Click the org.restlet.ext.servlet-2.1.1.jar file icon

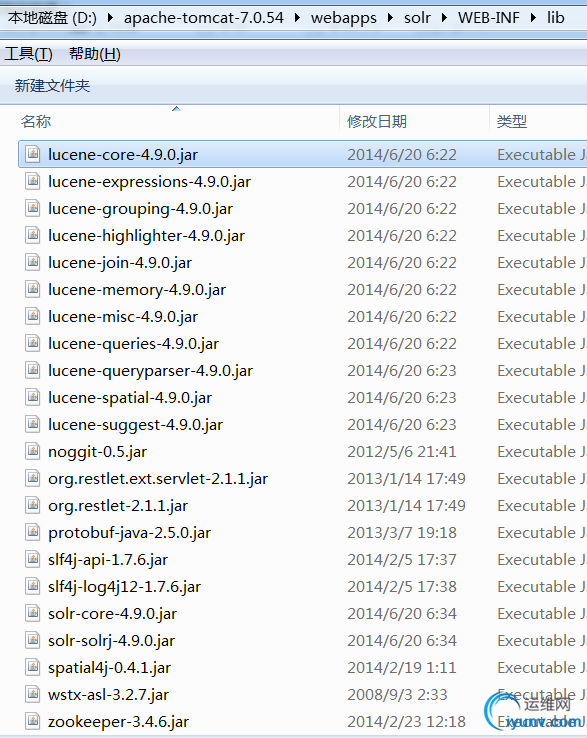[32, 478]
